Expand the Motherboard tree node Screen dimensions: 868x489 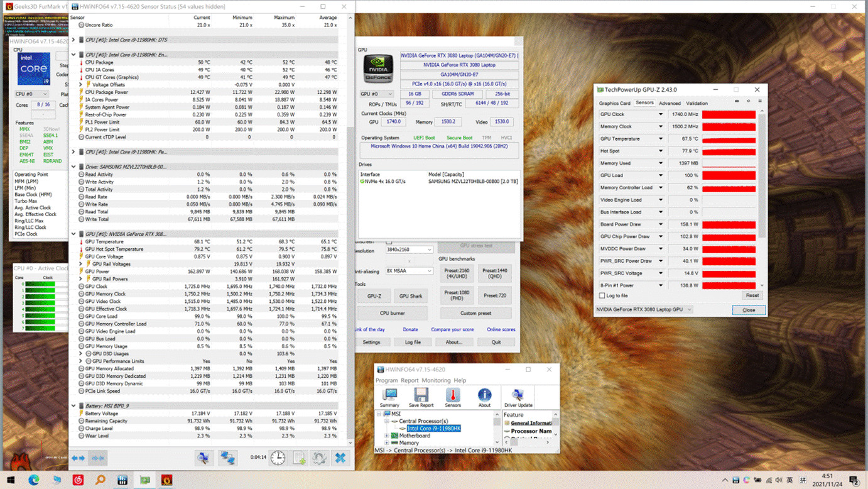(x=387, y=436)
